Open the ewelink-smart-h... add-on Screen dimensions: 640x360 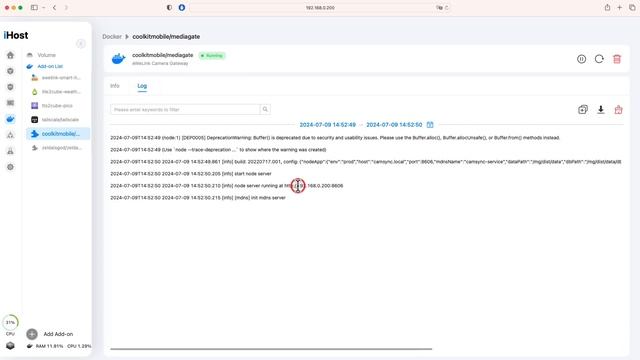(56, 78)
